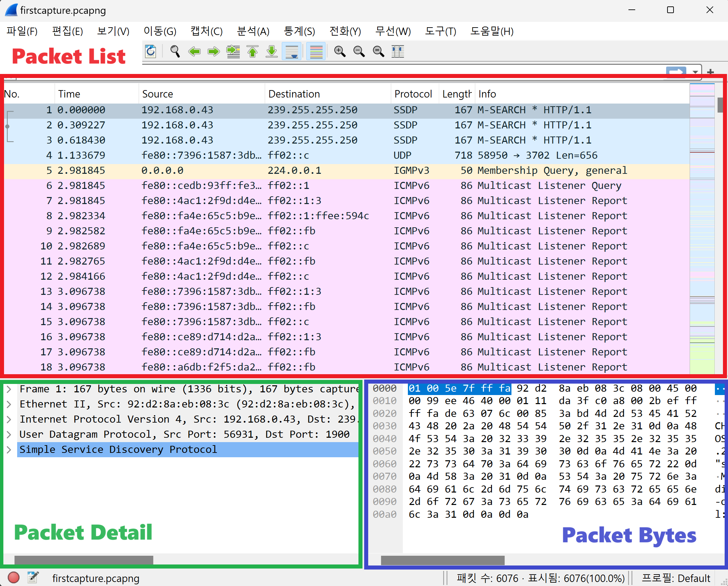Viewport: 728px width, 586px height.
Task: Click the 프로필: Default status label
Action: pos(676,578)
